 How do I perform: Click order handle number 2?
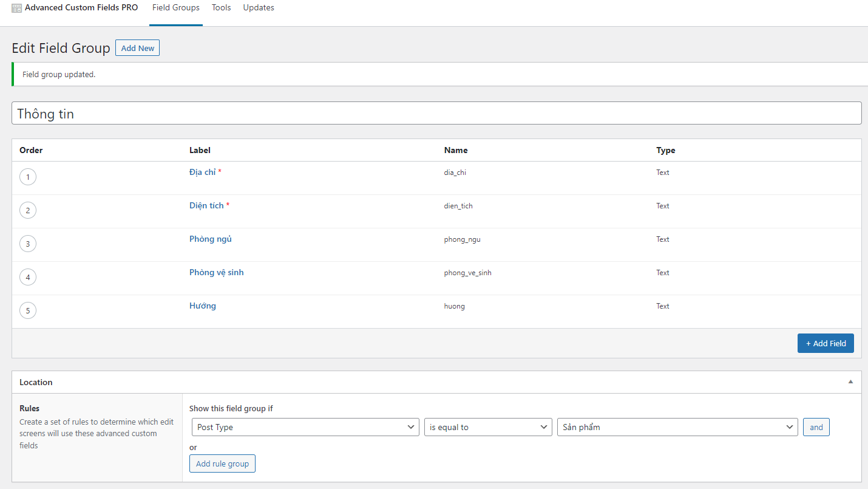pyautogui.click(x=28, y=210)
